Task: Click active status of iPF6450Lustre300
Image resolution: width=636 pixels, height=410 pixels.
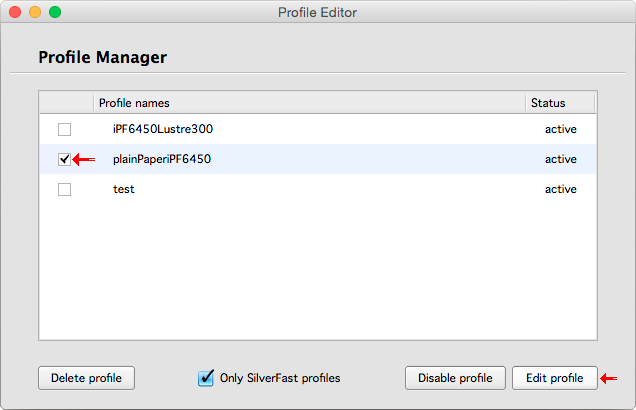Action: tap(560, 129)
